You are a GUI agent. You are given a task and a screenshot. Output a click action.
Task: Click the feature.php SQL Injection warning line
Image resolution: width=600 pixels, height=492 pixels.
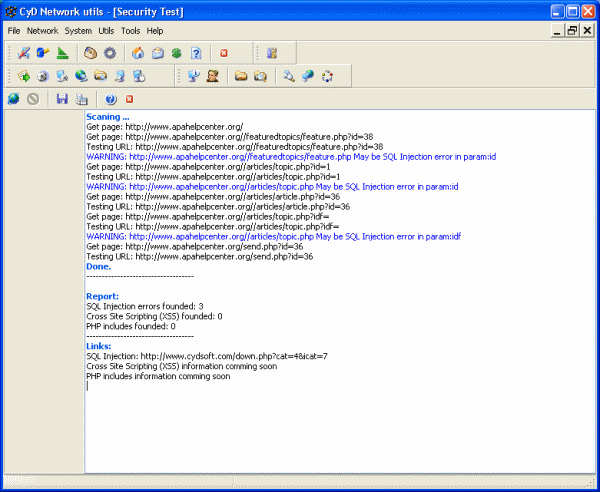click(291, 157)
